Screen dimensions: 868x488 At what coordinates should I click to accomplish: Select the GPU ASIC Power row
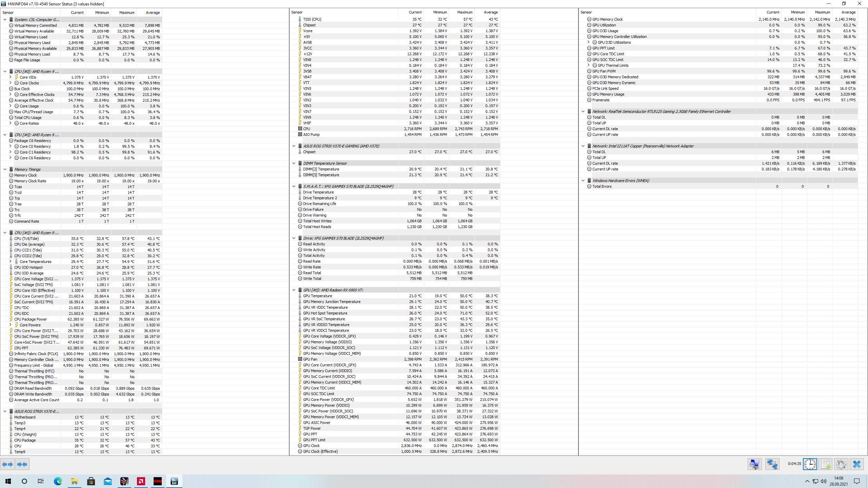[395, 423]
